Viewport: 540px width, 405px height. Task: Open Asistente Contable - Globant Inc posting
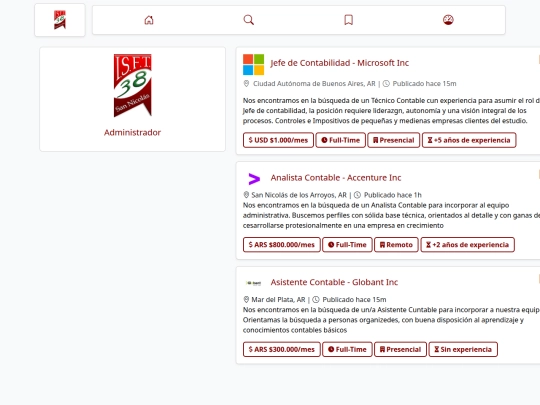[x=334, y=282]
